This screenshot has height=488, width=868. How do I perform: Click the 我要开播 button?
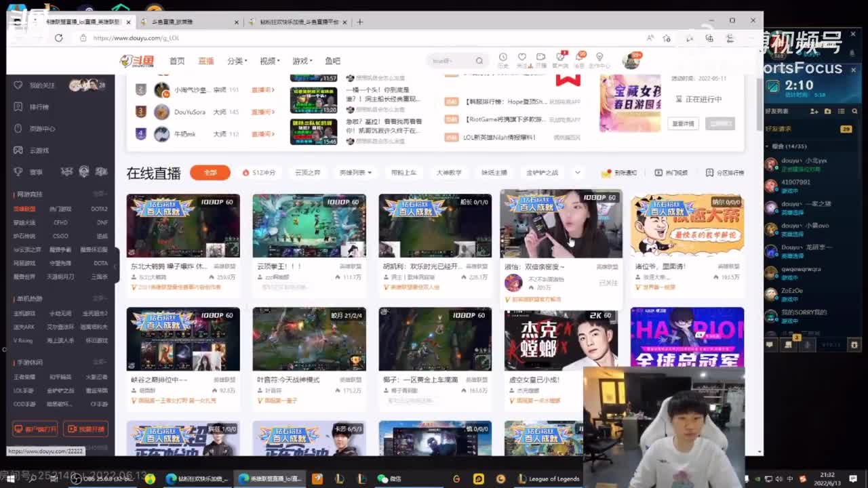[x=85, y=429]
